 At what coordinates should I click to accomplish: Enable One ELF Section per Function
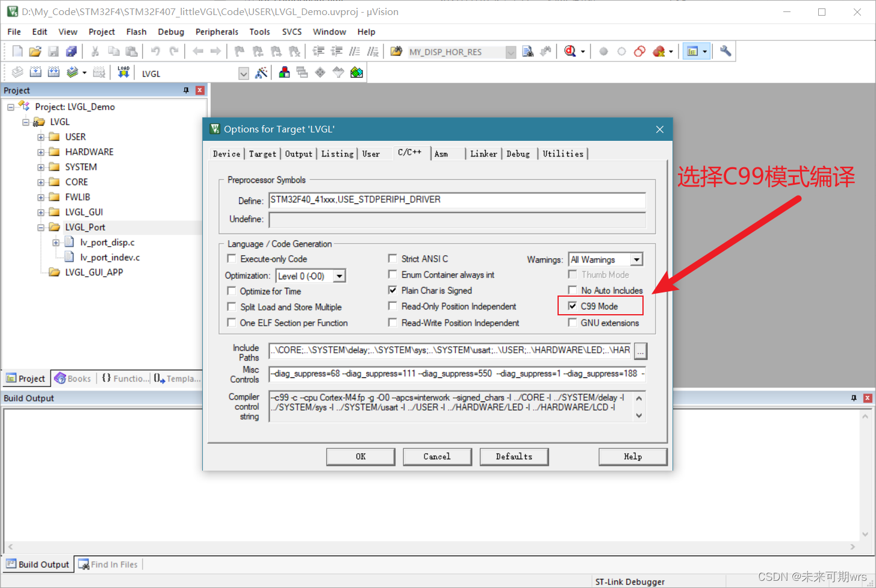tap(231, 323)
